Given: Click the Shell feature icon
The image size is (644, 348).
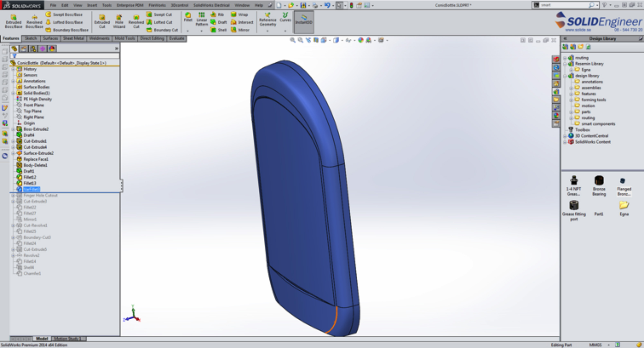Looking at the screenshot, I should click(x=213, y=30).
